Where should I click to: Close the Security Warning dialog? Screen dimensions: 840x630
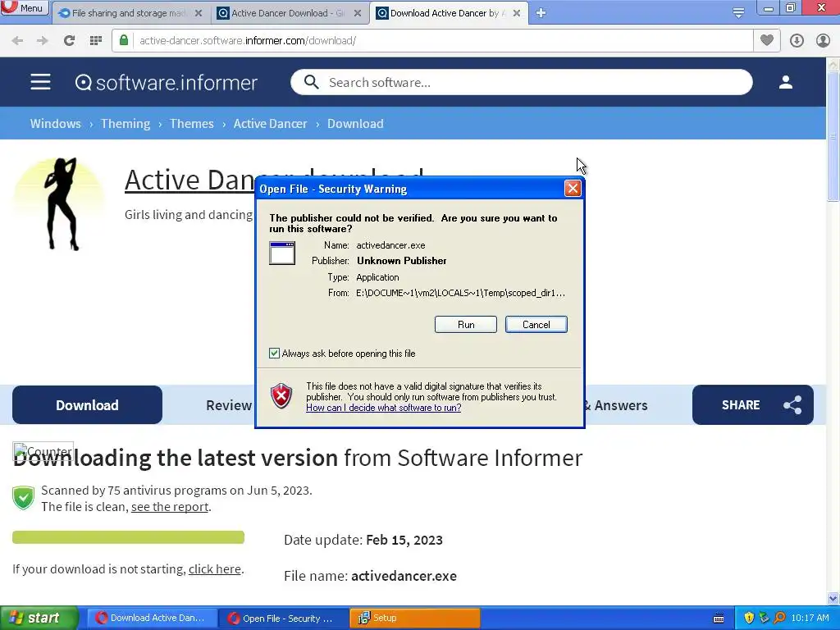(573, 189)
